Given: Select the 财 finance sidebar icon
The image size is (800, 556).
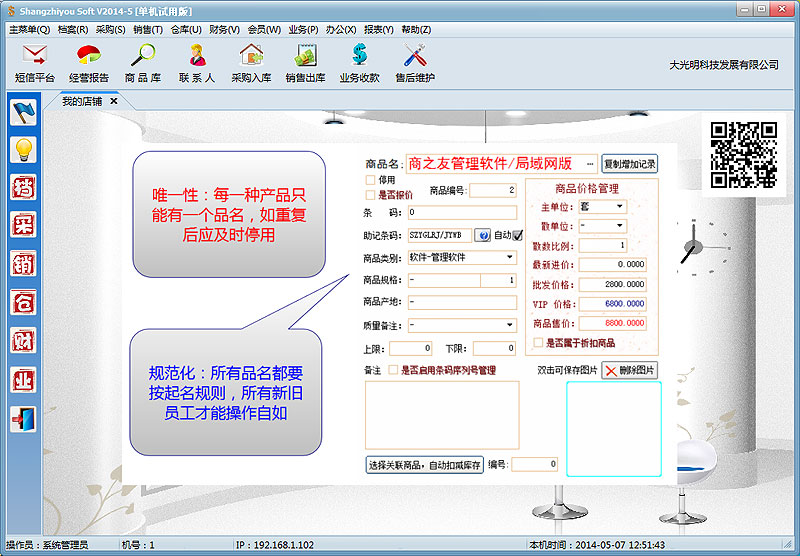Looking at the screenshot, I should tap(23, 341).
